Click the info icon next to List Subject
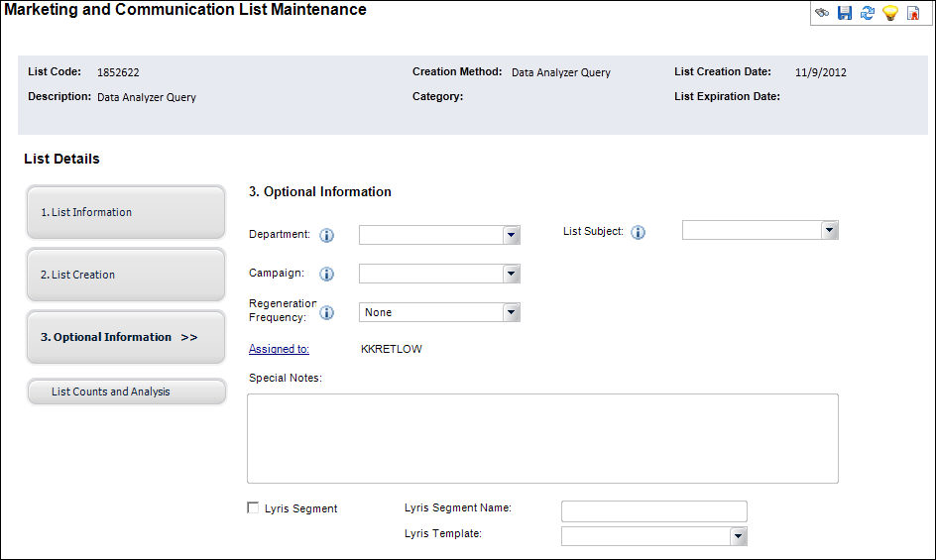 [639, 232]
